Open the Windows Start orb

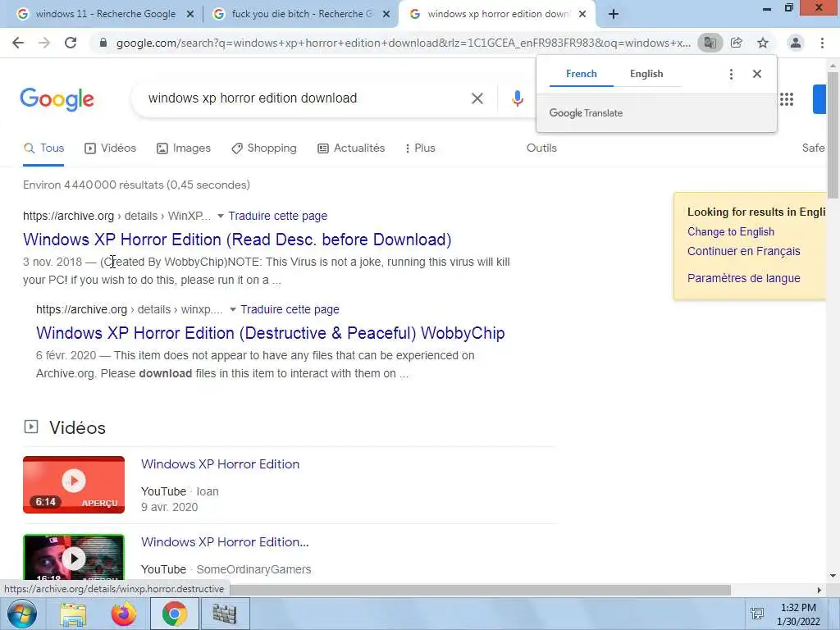tap(22, 614)
